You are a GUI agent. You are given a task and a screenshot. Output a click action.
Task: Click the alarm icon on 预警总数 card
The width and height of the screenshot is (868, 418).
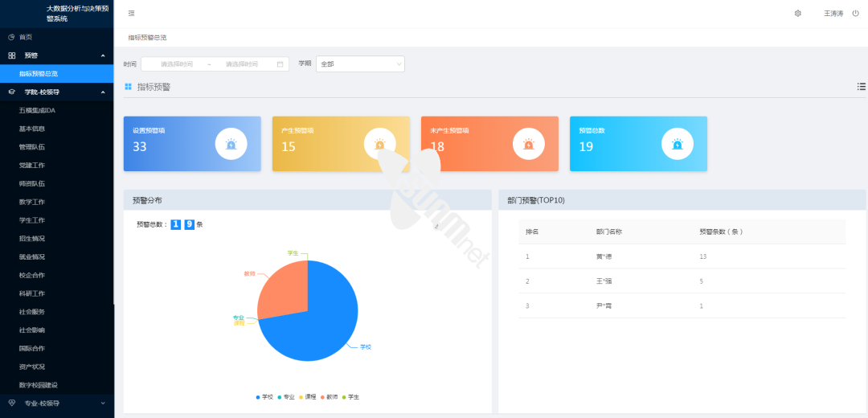[x=677, y=145]
